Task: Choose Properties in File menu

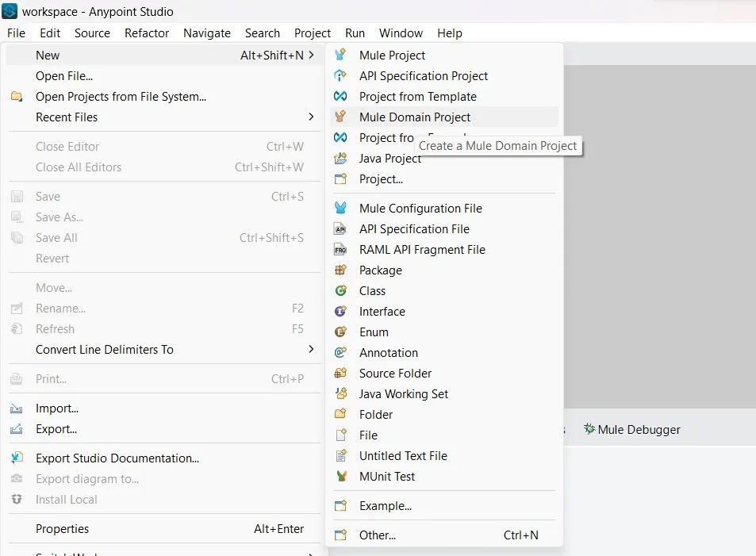Action: (x=163, y=528)
